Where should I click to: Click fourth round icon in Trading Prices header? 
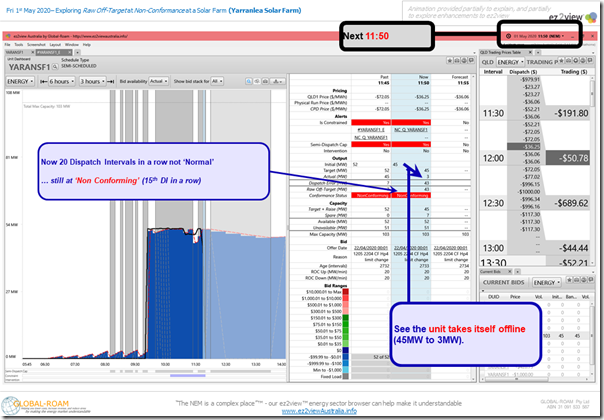[x=583, y=61]
